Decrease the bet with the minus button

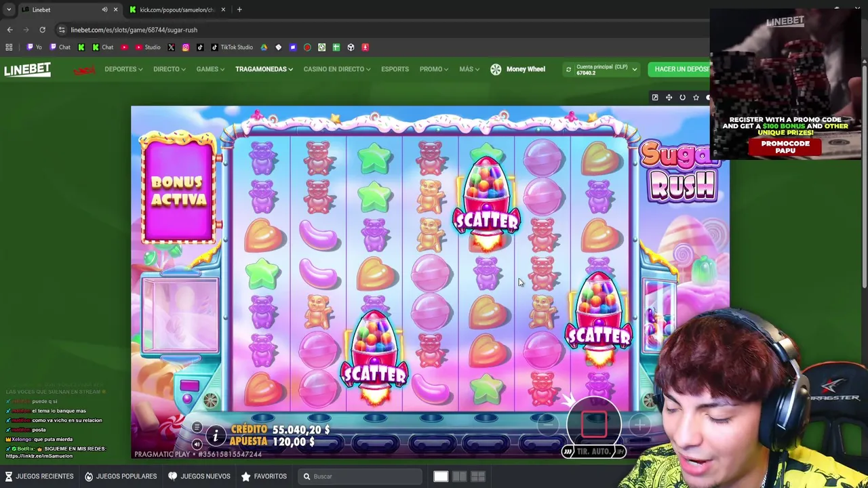click(548, 426)
